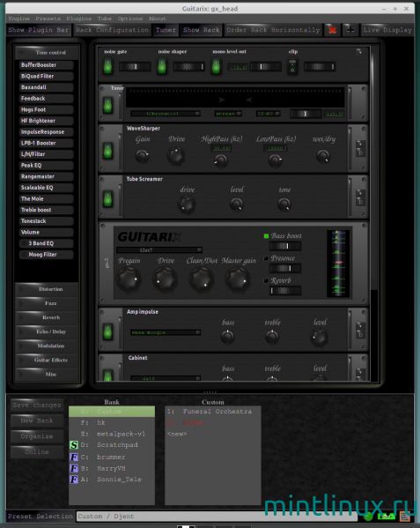Disable the Bass boost checkbox
The width and height of the screenshot is (420, 528).
(x=266, y=236)
